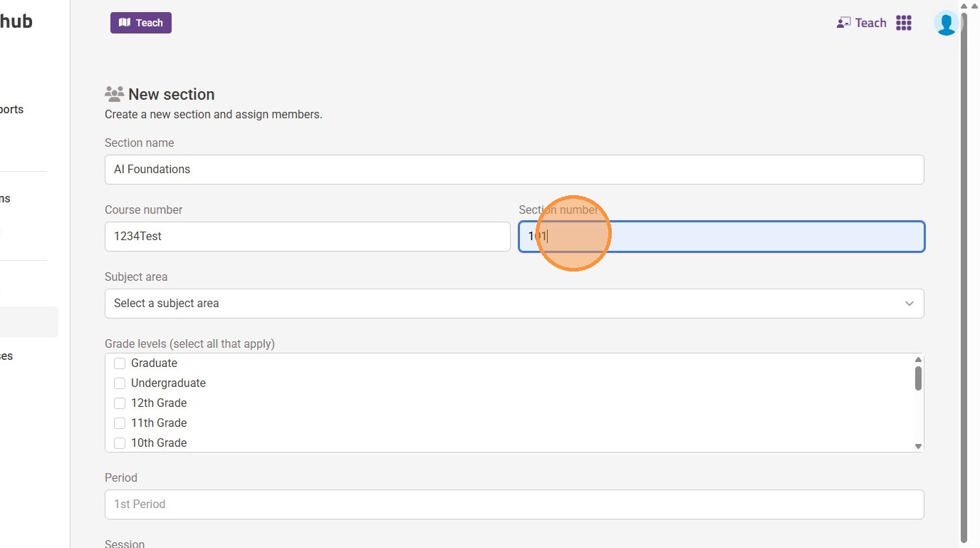Screen dimensions: 980x548
Task: Click the New section people icon
Action: click(x=114, y=94)
